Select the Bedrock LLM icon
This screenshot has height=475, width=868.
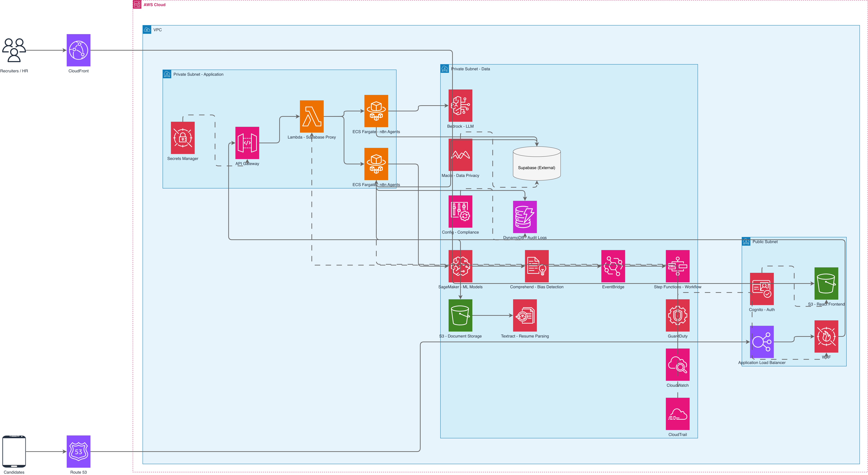tap(460, 106)
